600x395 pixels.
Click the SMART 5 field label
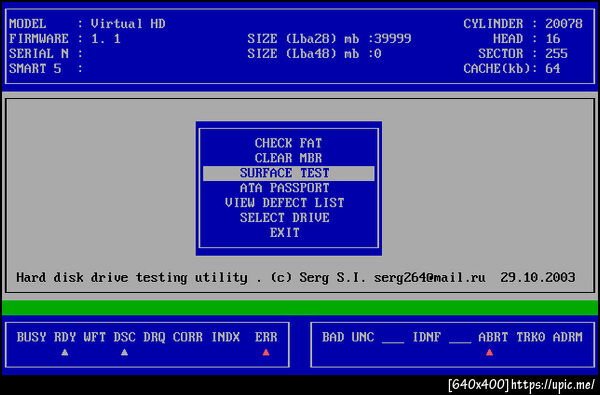coord(35,69)
